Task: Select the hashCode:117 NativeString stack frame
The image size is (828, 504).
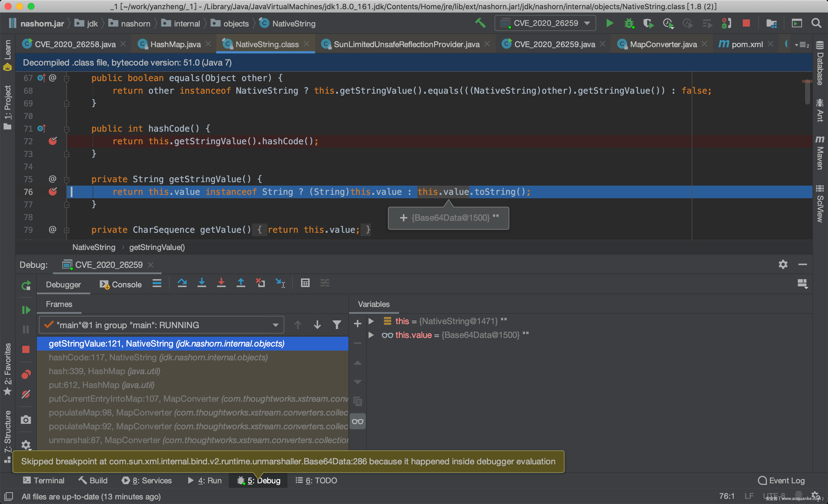Action: click(x=158, y=357)
